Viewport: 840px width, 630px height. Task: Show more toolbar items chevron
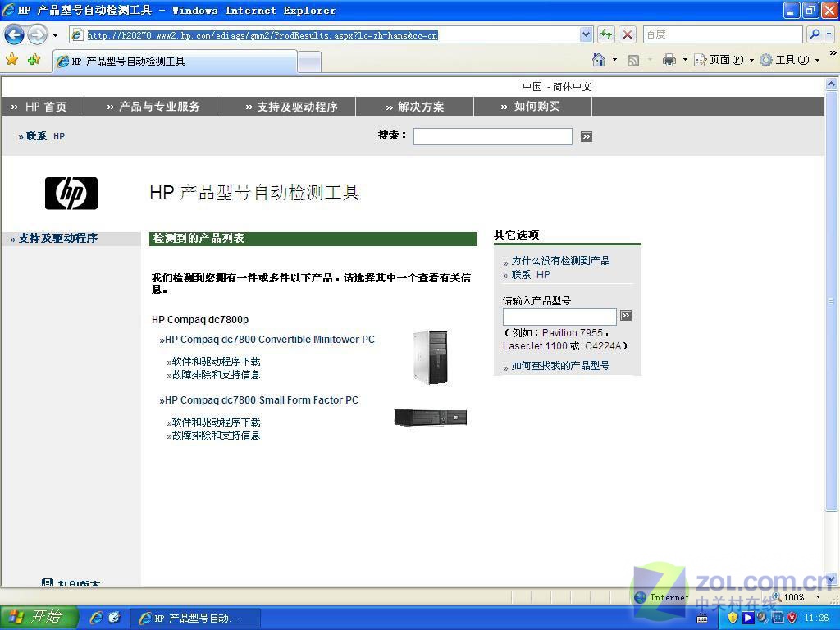(833, 53)
